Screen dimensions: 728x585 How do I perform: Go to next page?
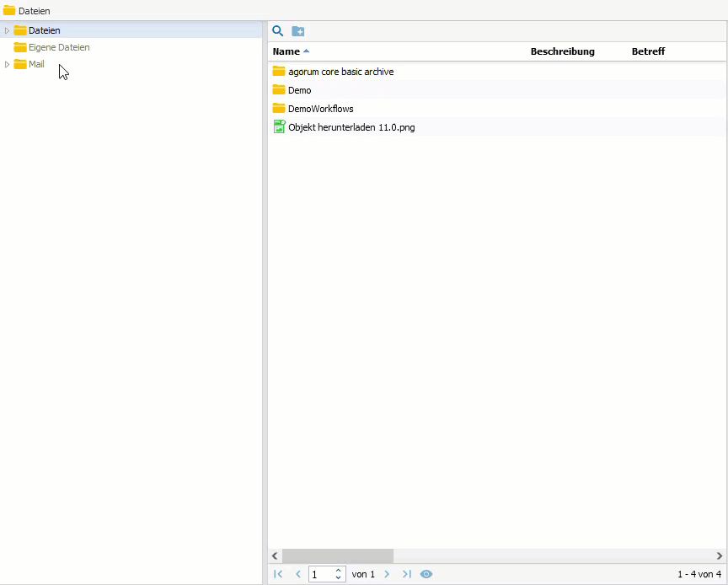[387, 574]
